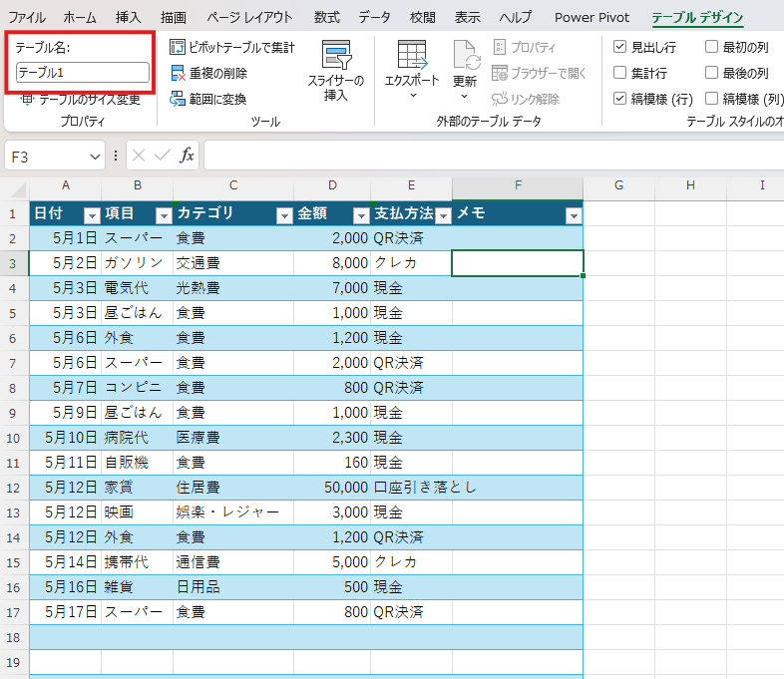Click the cell containing 病院代
This screenshot has width=784, height=679.
[x=138, y=438]
